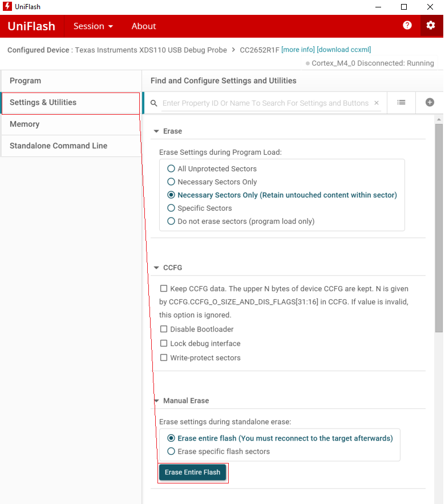Focus the property search input field
Viewport: 445px width, 504px height.
tap(265, 103)
